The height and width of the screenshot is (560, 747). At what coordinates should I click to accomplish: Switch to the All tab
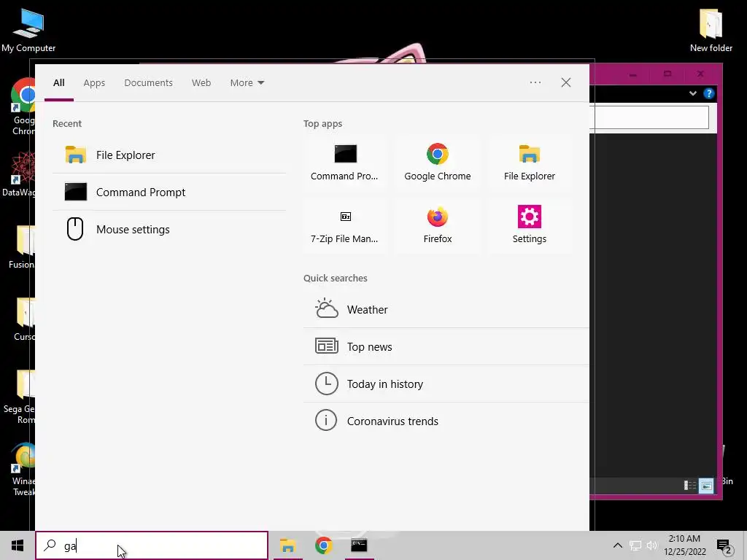click(58, 83)
